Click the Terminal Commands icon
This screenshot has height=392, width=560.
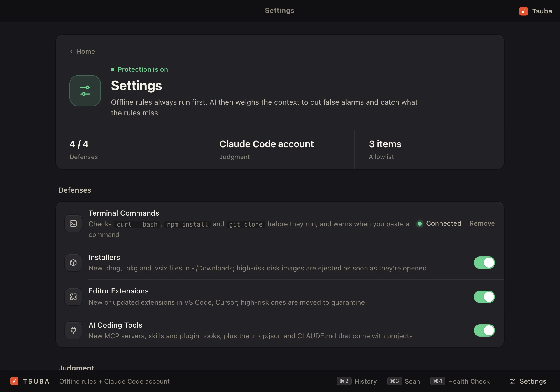pos(73,223)
